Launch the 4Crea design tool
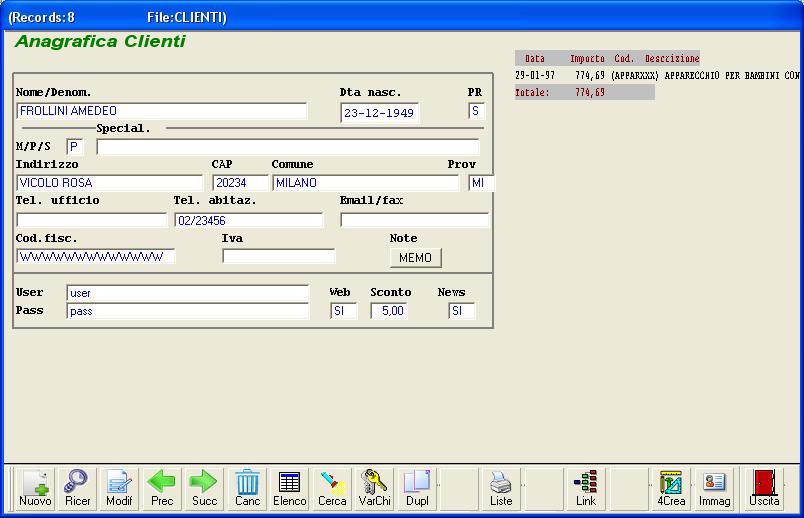This screenshot has height=518, width=804. (671, 489)
